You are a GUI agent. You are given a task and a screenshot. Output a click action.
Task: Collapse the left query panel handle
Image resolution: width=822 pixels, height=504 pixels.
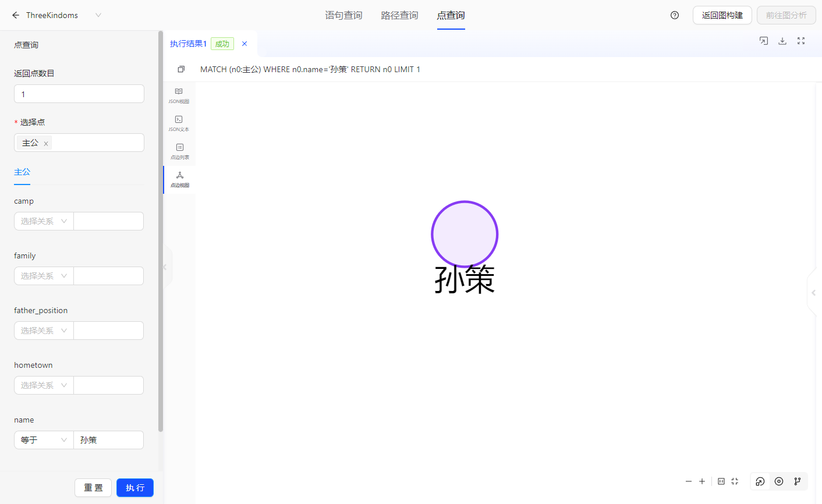[166, 267]
